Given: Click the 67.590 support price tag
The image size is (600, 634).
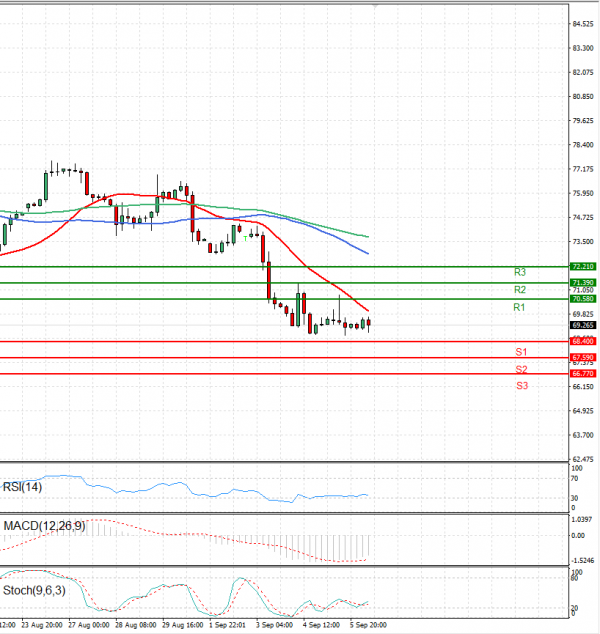Looking at the screenshot, I should click(x=583, y=357).
